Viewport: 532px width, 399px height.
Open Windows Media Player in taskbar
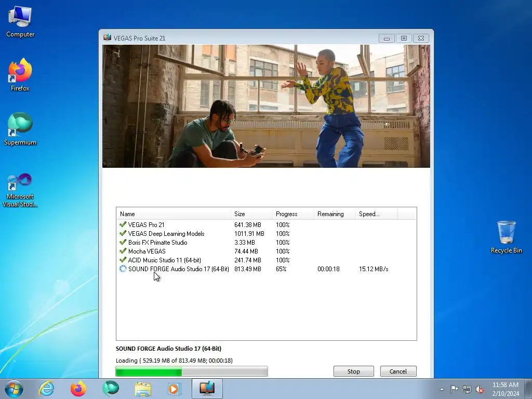coord(175,389)
